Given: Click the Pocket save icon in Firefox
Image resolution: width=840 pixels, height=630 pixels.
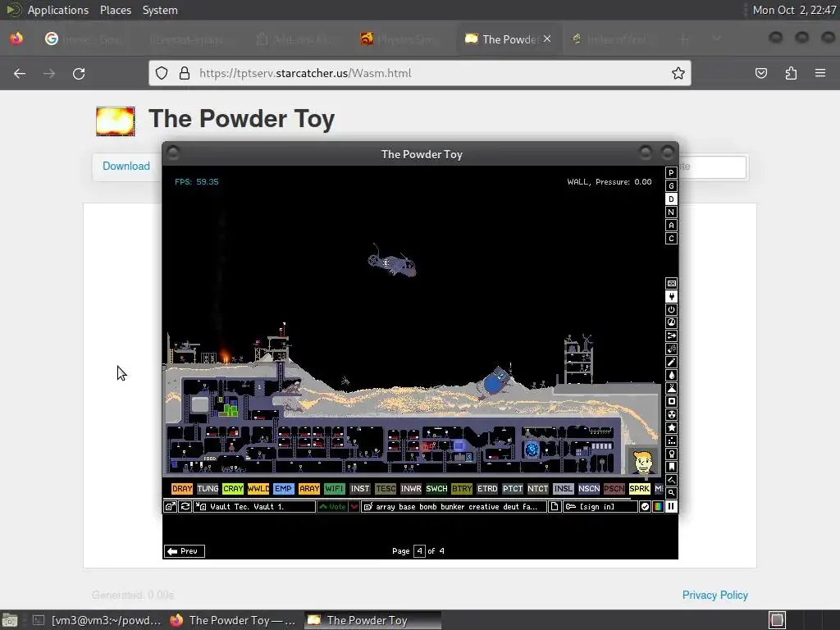Looking at the screenshot, I should click(x=761, y=73).
